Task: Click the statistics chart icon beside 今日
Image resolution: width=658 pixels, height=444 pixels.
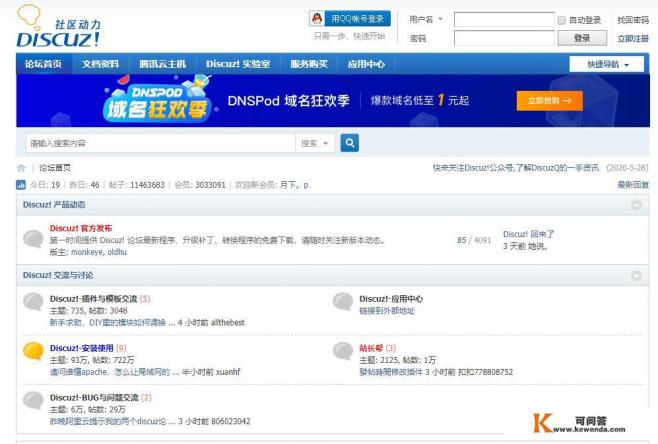Action: point(21,185)
